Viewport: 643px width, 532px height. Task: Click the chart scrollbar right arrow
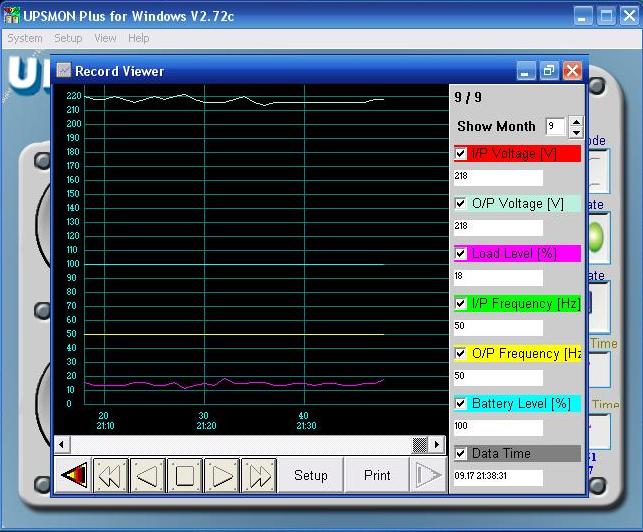point(437,444)
